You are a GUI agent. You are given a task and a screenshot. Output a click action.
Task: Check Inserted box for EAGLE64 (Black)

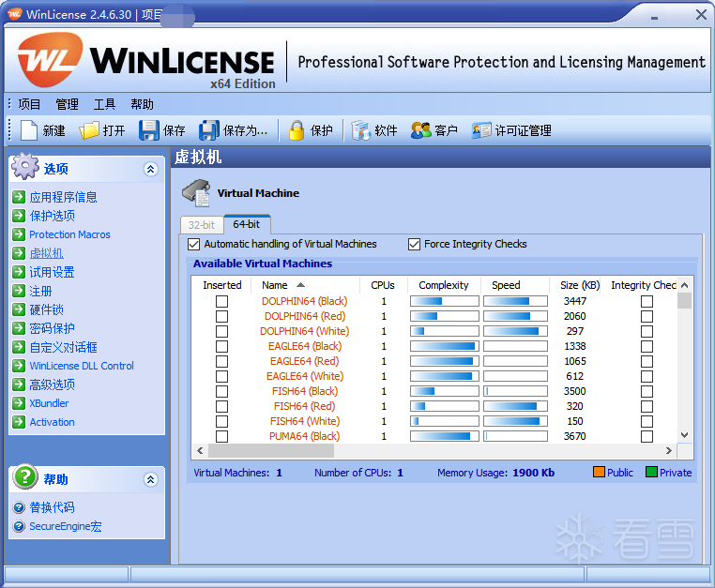tap(221, 346)
